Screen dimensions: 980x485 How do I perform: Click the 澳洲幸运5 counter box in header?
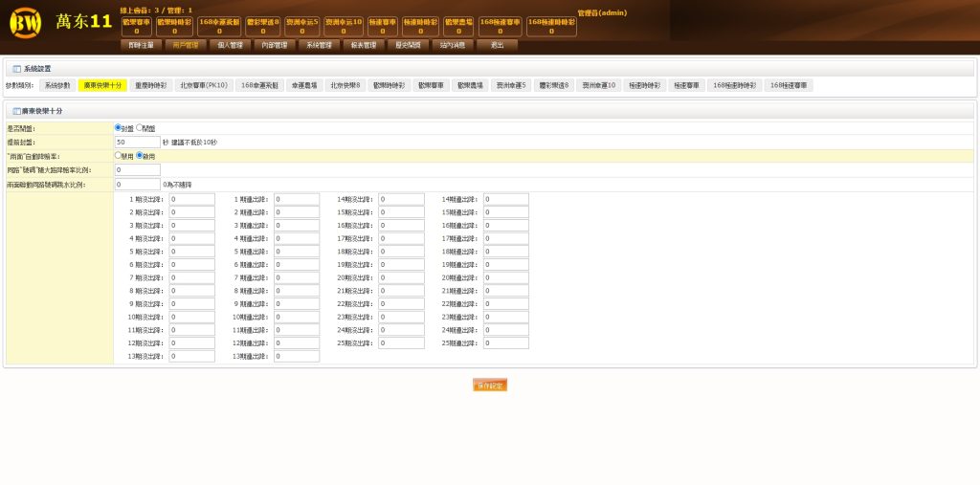click(x=301, y=26)
